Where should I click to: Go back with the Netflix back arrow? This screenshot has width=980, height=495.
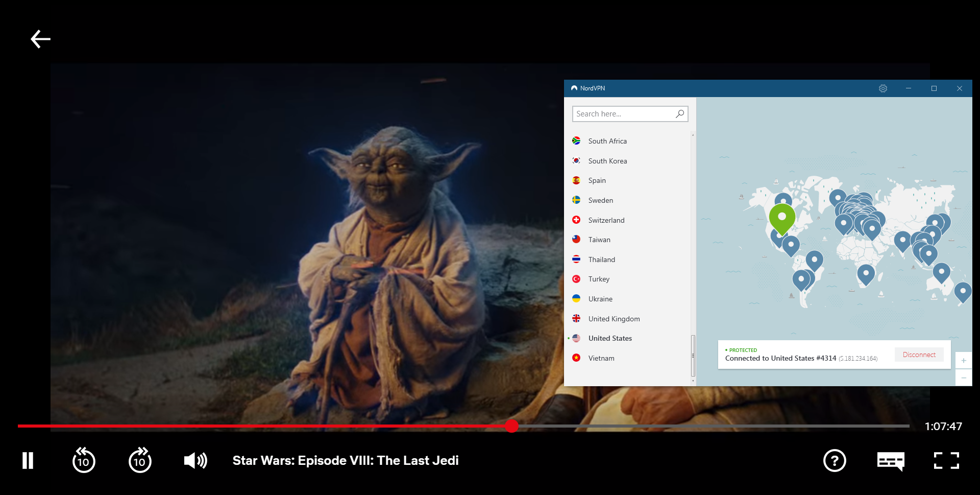point(40,39)
